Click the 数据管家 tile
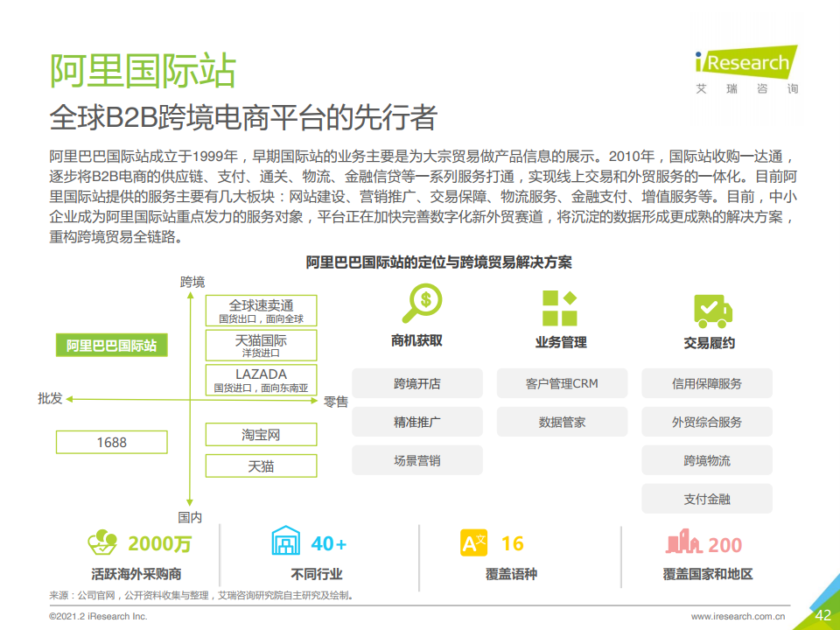840x630 pixels. [562, 422]
